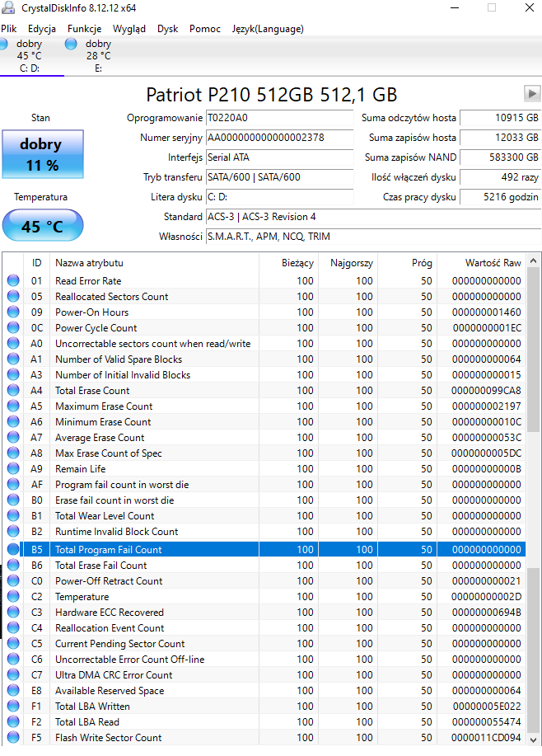This screenshot has width=542, height=756.
Task: Click blue status icon for Current Pending Sector Count
Action: [x=13, y=643]
